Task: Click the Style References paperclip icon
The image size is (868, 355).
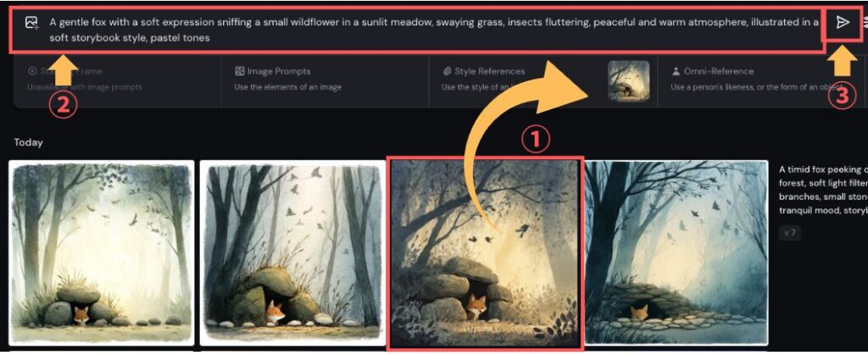Action: coord(448,71)
